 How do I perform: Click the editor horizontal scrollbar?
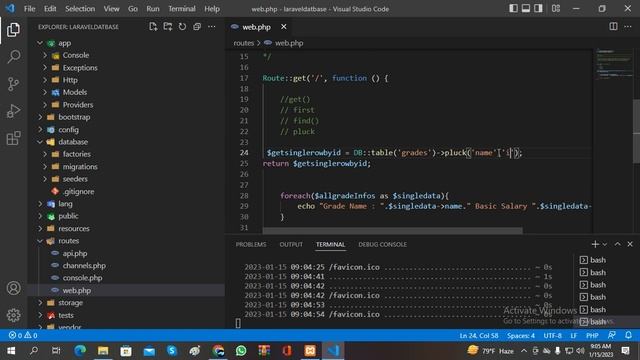[392, 231]
